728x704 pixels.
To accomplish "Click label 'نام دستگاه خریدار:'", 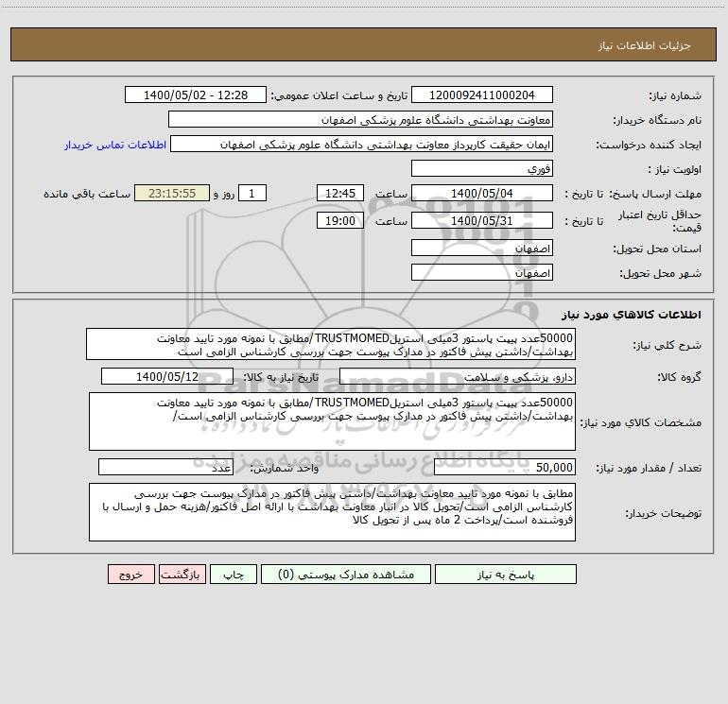I will point(657,121).
